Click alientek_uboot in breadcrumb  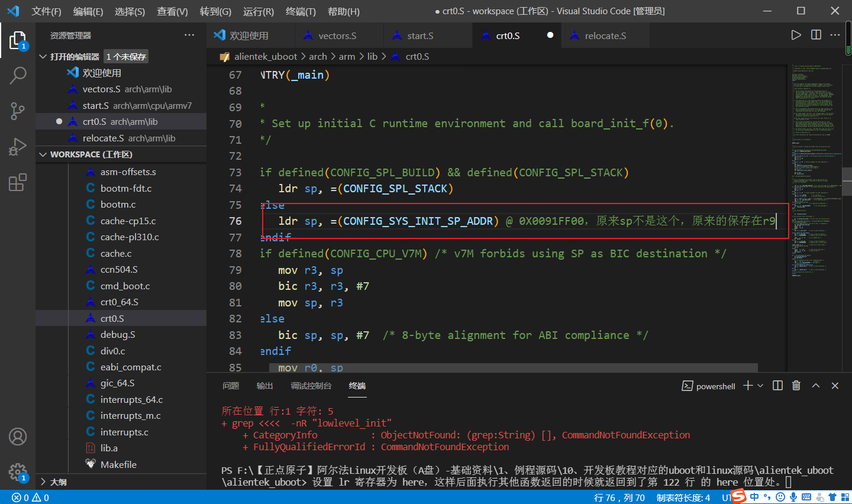tap(266, 56)
